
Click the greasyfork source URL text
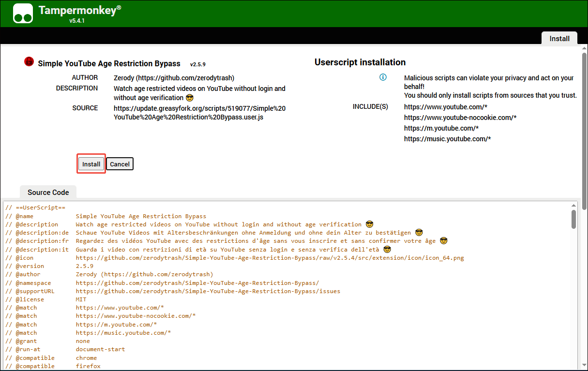(x=199, y=113)
